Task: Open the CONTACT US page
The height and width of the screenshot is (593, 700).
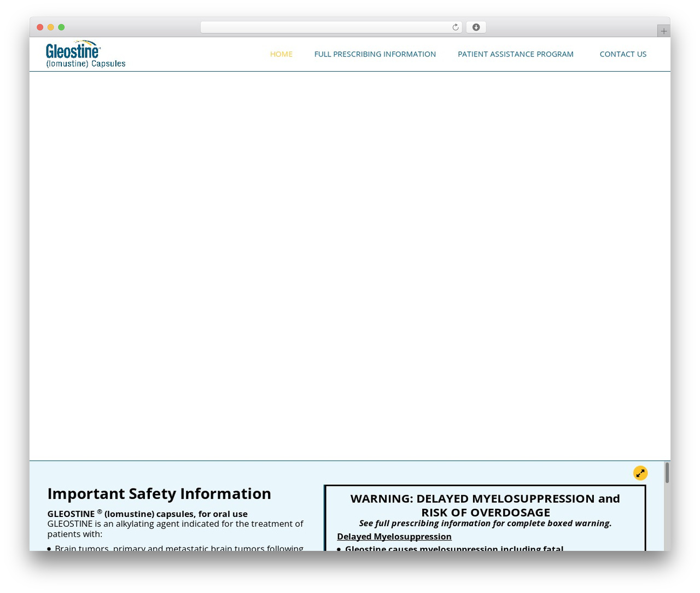Action: 623,54
